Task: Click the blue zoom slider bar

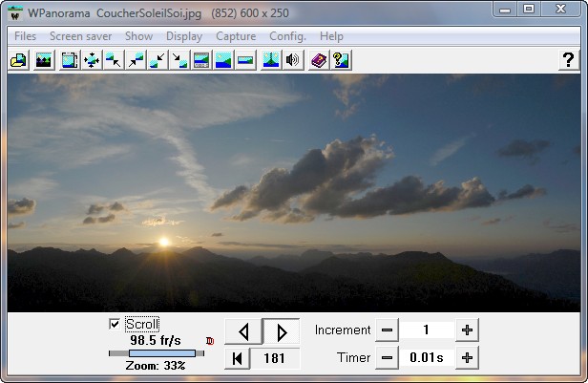Action: pos(160,353)
